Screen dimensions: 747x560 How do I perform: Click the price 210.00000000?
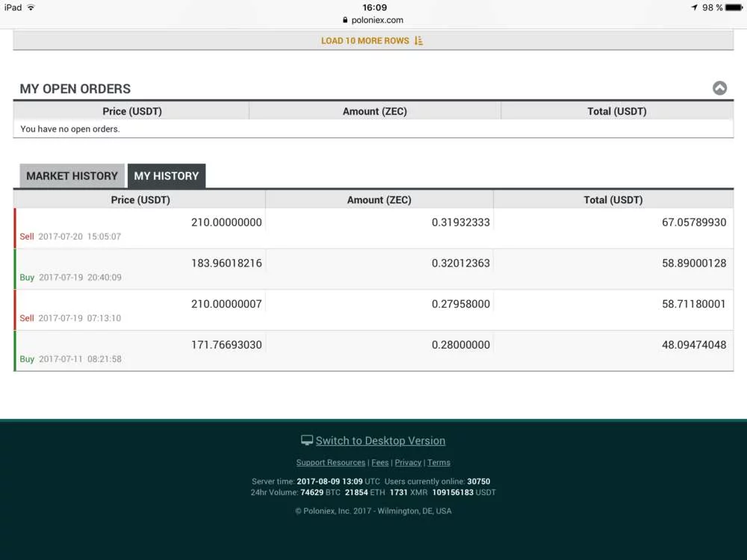pyautogui.click(x=226, y=223)
